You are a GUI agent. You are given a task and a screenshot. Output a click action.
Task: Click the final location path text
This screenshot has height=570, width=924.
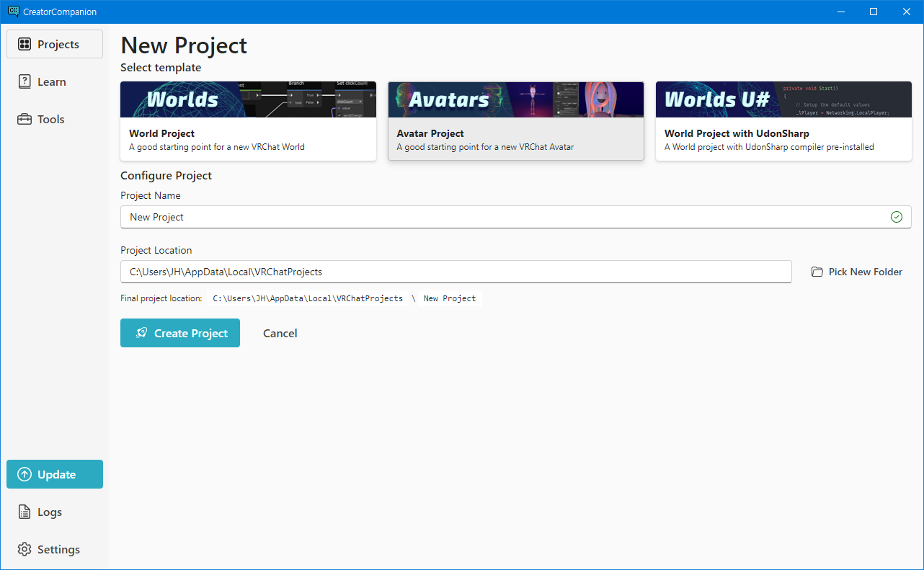pyautogui.click(x=308, y=298)
